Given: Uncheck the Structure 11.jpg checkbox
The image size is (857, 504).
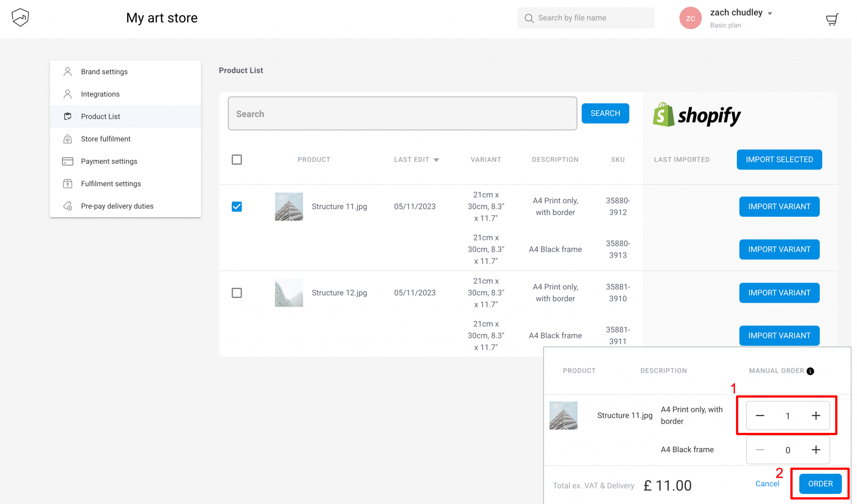Looking at the screenshot, I should coord(237,206).
